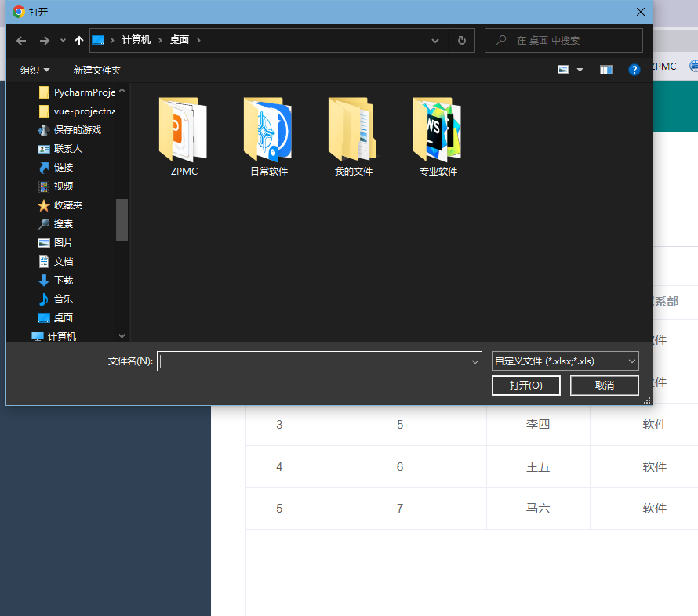
Task: Select the ZPMC folder
Action: (x=184, y=137)
